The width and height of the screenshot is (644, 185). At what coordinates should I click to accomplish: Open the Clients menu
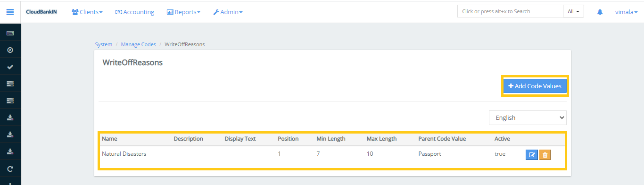point(87,12)
